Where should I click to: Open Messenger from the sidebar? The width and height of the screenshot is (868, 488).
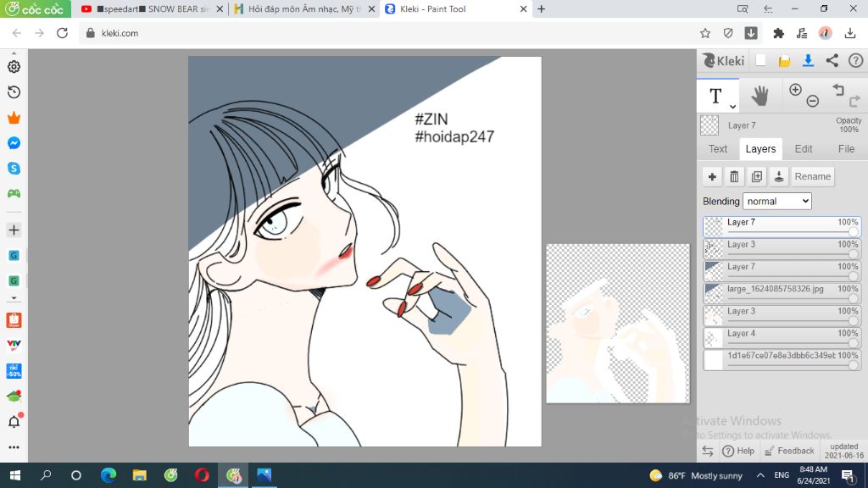pos(14,142)
